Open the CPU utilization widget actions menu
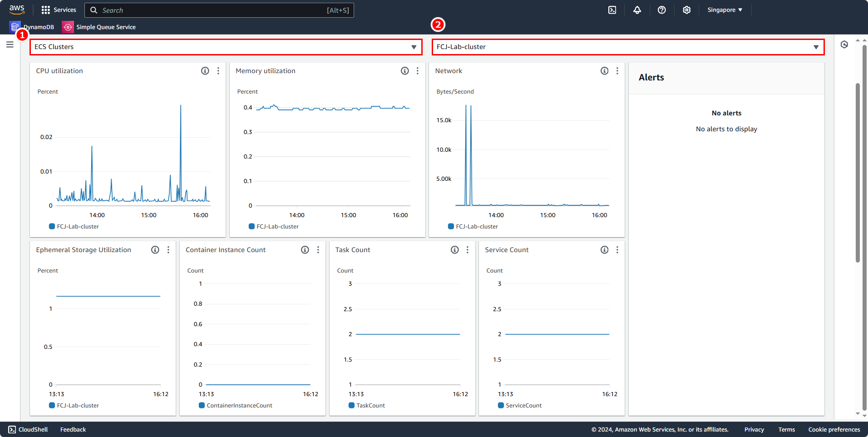Viewport: 868px width, 437px height. pyautogui.click(x=218, y=71)
